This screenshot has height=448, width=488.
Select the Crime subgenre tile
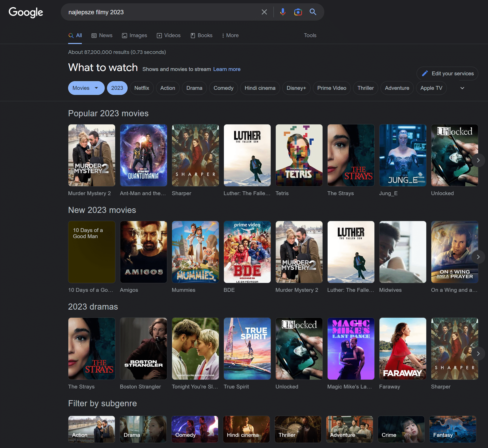coord(401,429)
